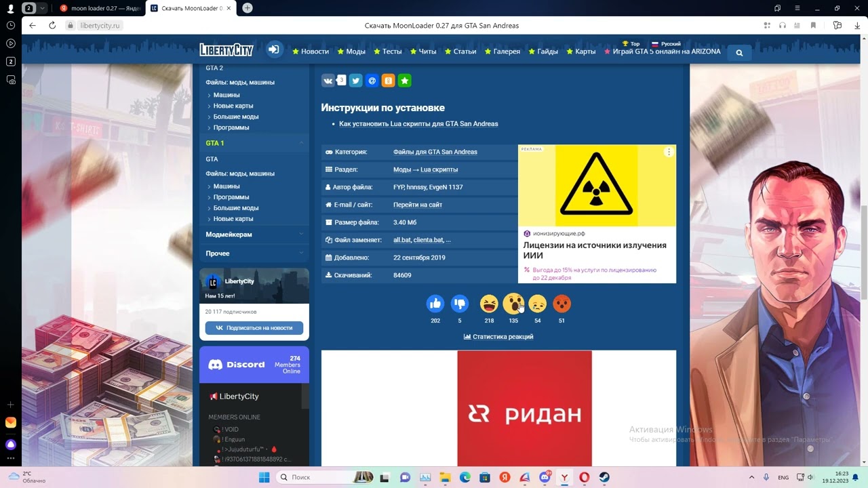The image size is (868, 488).
Task: Open the Карты menu item
Action: (x=580, y=52)
